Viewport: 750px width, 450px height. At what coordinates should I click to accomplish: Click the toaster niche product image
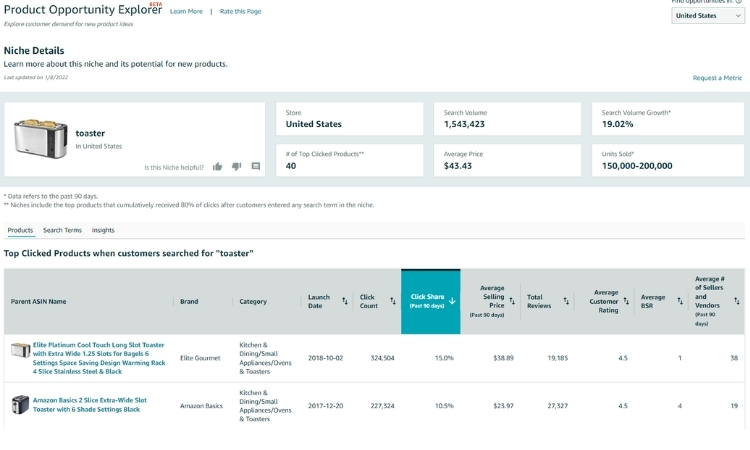coord(41,139)
